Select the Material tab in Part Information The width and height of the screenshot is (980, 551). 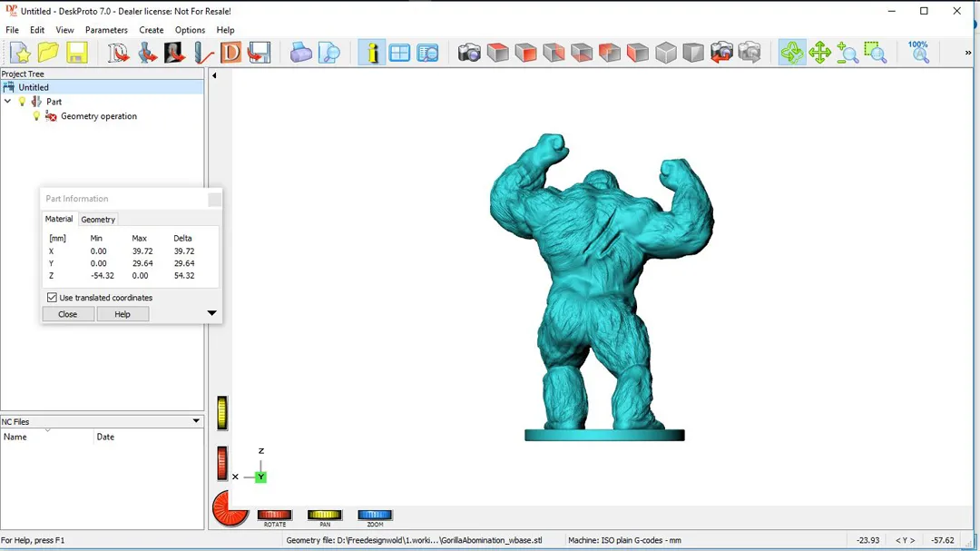pyautogui.click(x=59, y=219)
